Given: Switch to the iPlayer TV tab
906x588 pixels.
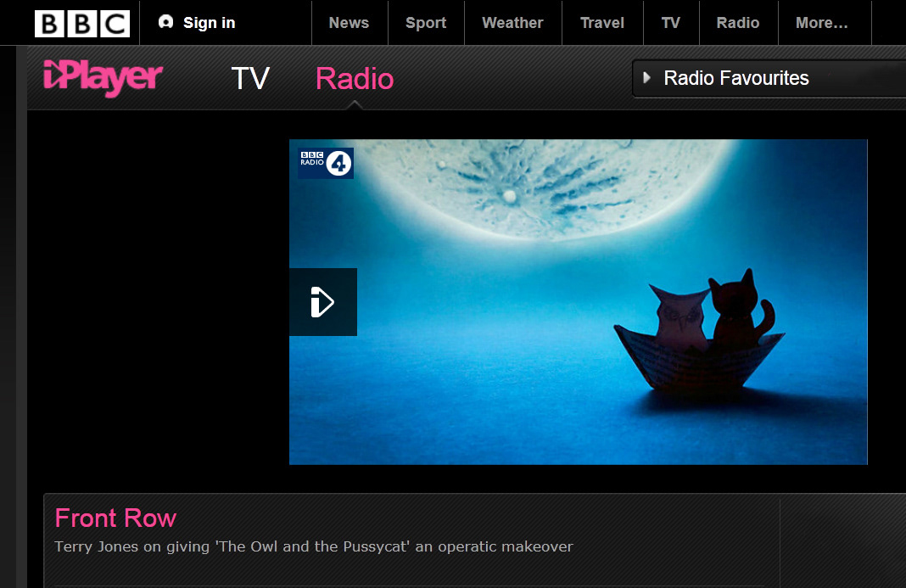Looking at the screenshot, I should click(250, 78).
